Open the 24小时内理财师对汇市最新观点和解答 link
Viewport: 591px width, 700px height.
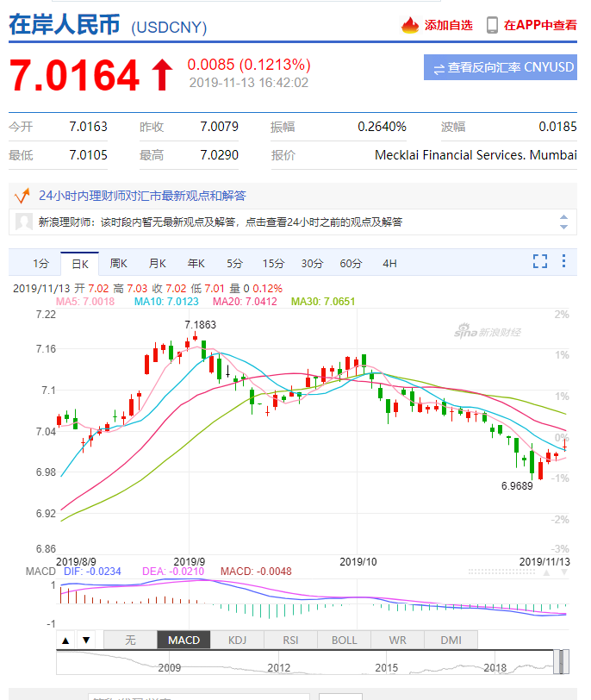click(x=142, y=196)
